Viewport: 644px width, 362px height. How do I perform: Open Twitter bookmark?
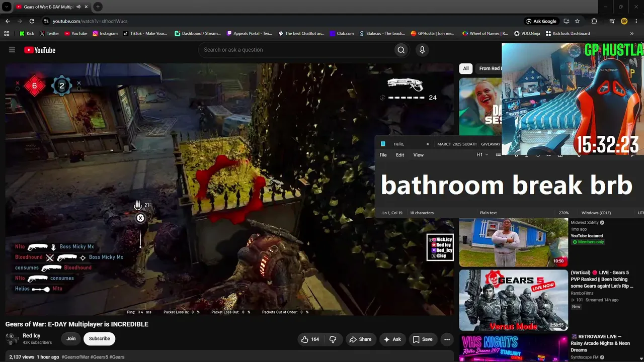point(49,34)
